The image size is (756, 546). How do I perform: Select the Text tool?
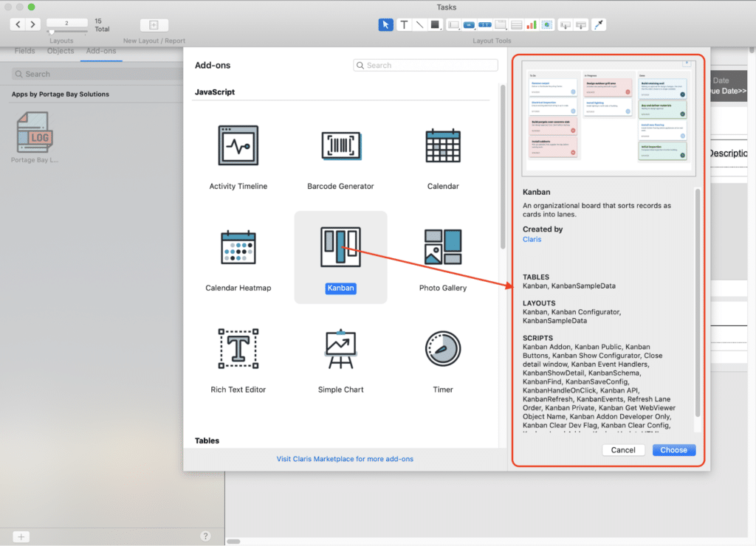pos(404,24)
